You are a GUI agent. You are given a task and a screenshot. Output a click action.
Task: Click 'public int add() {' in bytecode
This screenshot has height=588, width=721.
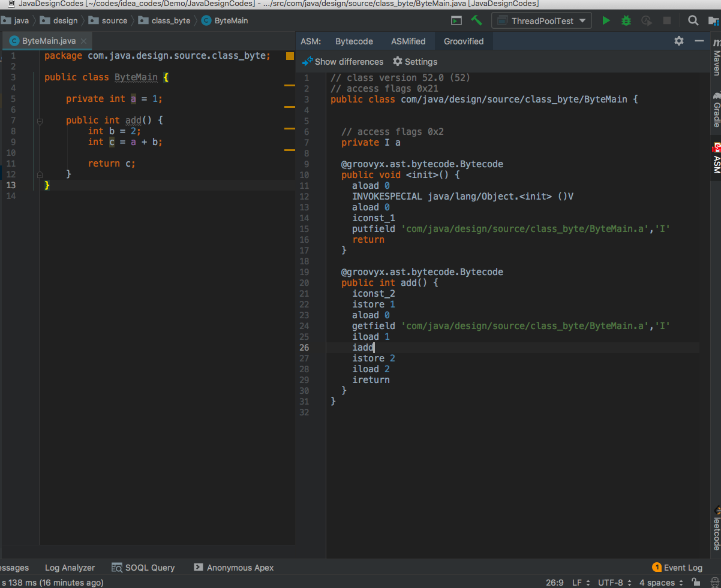tap(390, 283)
